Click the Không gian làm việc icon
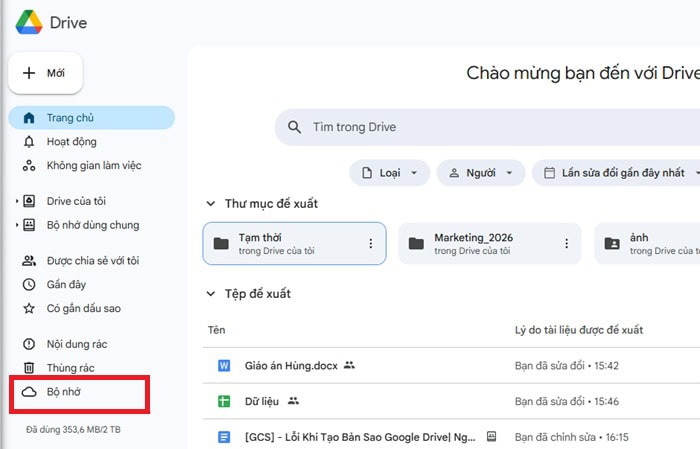Viewport: 700px width, 449px height. click(x=29, y=165)
